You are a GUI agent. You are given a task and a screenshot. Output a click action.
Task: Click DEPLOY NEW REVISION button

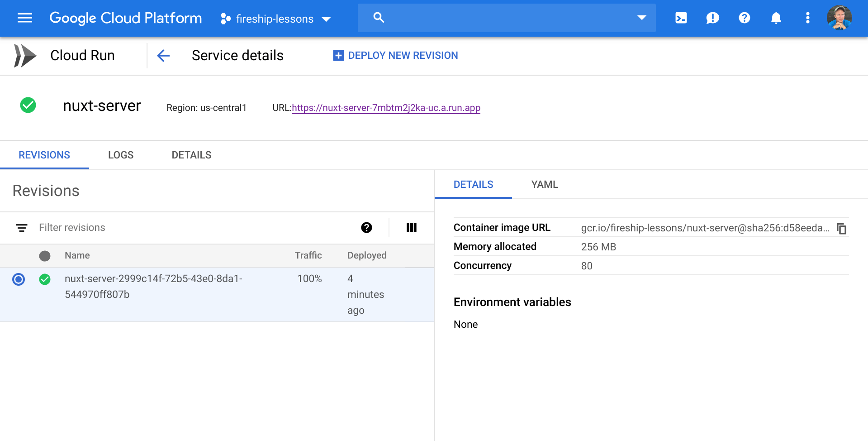pos(395,56)
